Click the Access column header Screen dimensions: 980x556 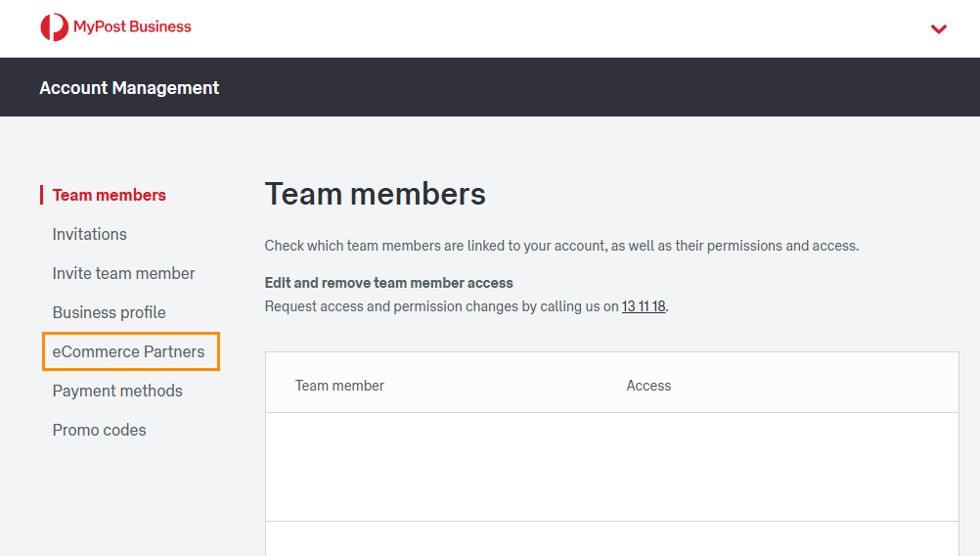(648, 386)
